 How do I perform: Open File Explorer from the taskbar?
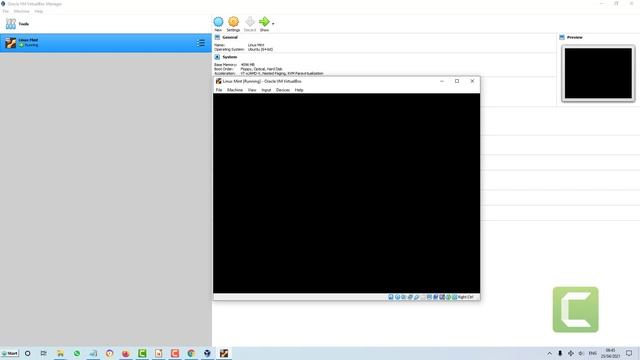[x=60, y=353]
